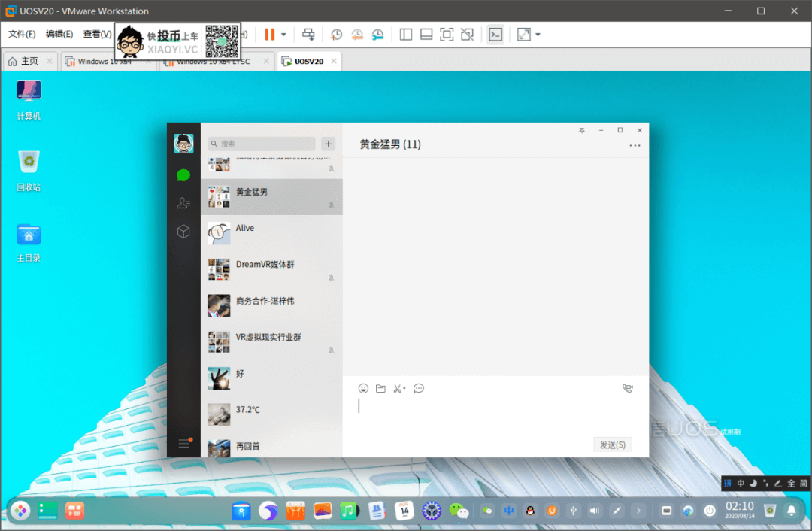812x531 pixels.
Task: Click the WeChat icon in the dock
Action: (x=459, y=511)
